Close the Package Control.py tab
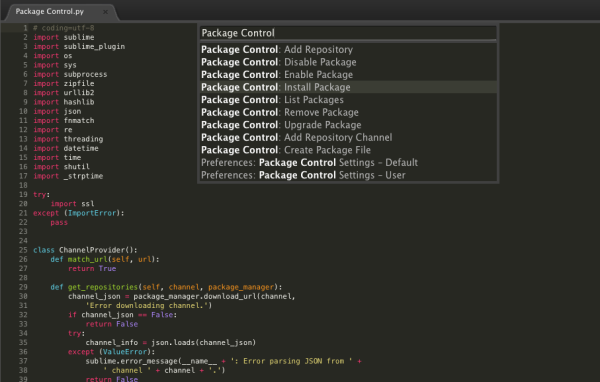The height and width of the screenshot is (382, 600). coord(105,12)
